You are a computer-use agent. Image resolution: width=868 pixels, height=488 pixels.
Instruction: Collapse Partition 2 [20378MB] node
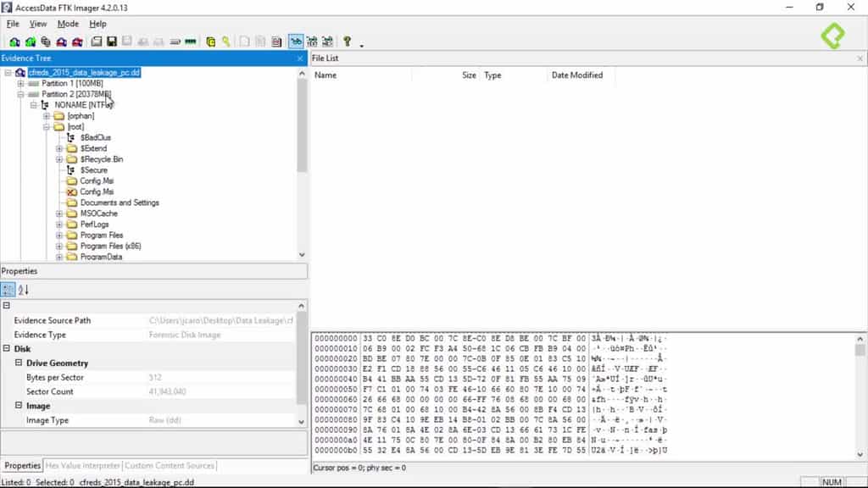point(20,95)
